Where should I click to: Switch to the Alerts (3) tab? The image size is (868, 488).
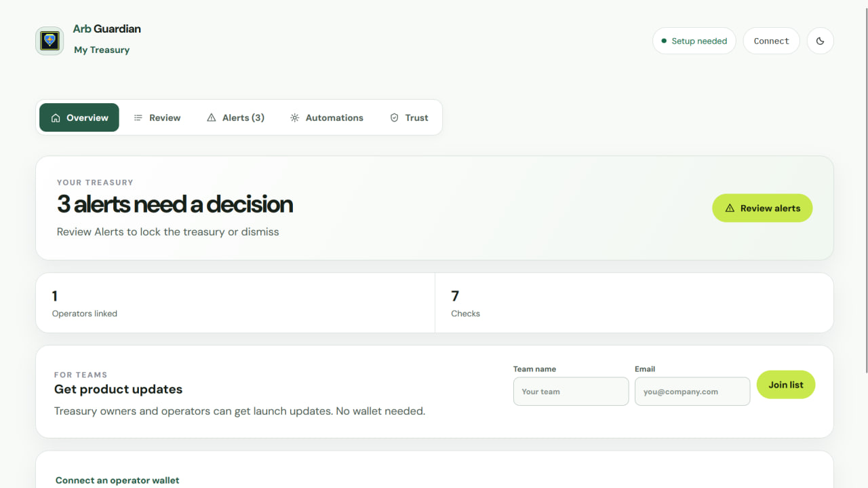coord(235,117)
